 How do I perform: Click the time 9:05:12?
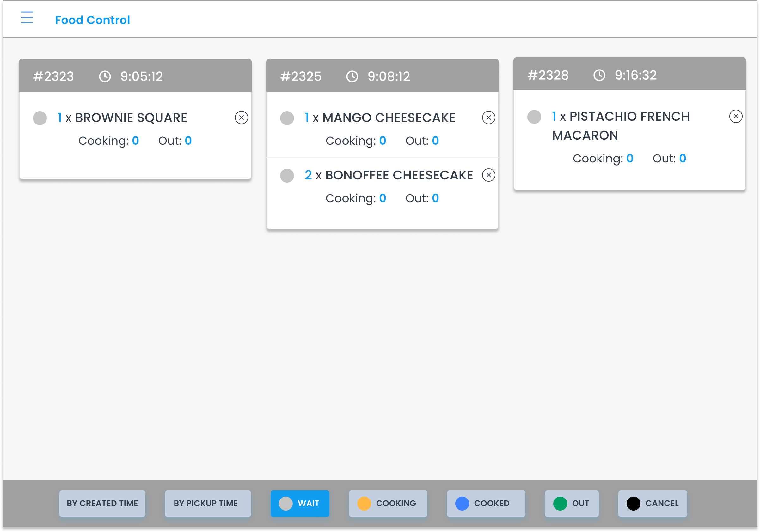pos(142,76)
